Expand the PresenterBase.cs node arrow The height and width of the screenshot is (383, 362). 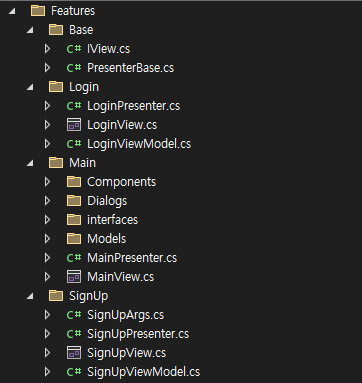(47, 68)
